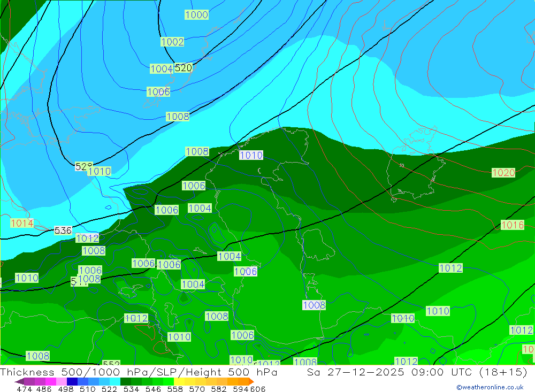Click the 546 value on the legend scale

pos(153,389)
